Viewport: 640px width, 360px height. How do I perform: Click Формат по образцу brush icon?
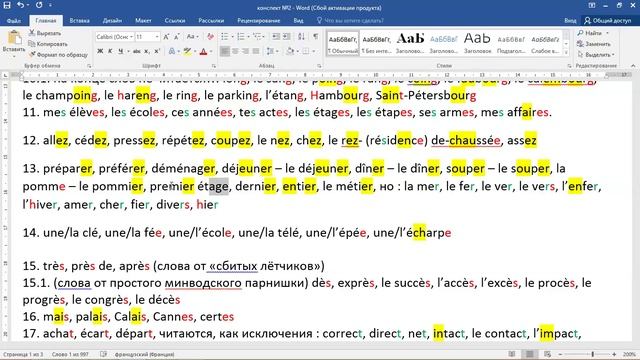coord(32,54)
